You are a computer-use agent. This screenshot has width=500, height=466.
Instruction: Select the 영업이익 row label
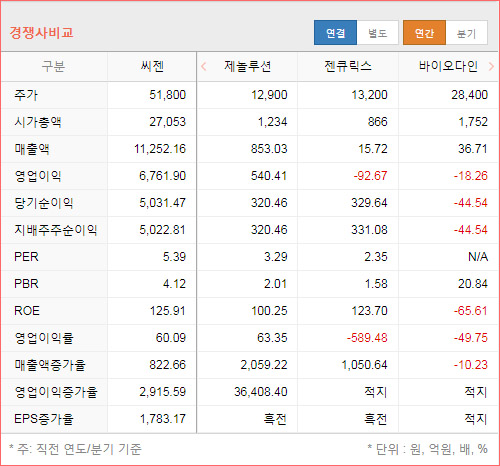[x=38, y=176]
